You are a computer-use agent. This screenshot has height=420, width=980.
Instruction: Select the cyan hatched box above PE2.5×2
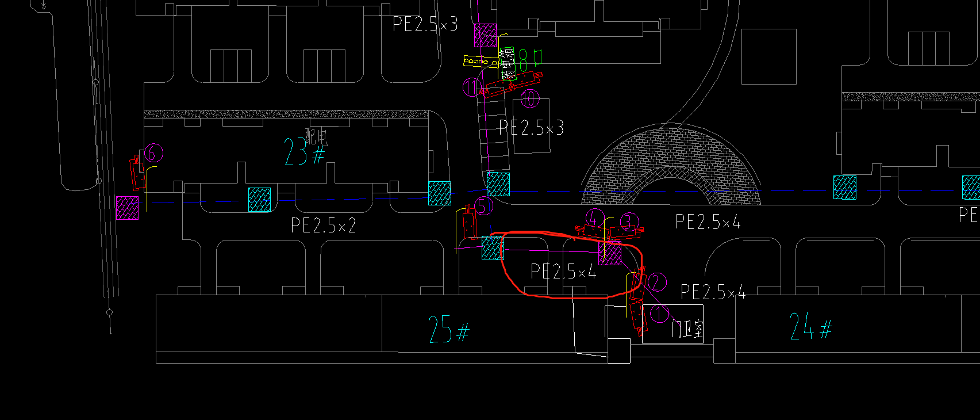click(x=259, y=200)
